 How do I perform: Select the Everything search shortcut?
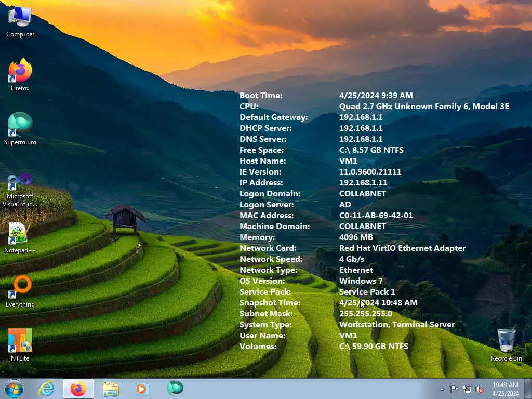click(20, 291)
